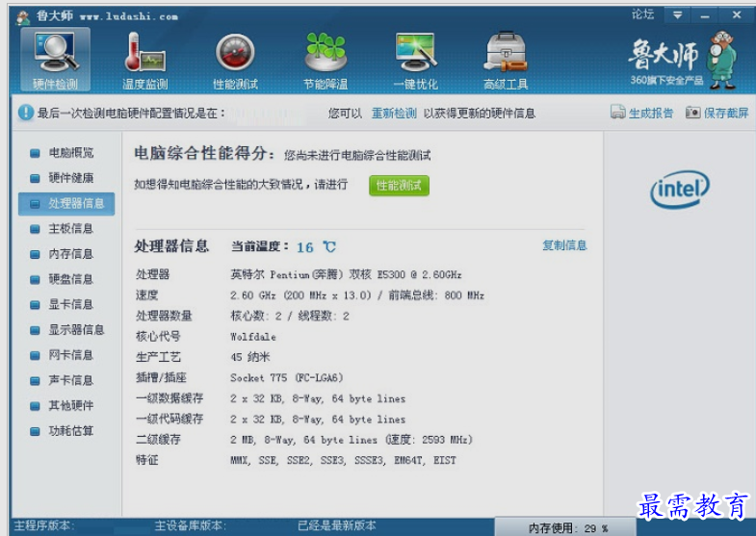
Task: Click the 一级代码缓存 value text
Action: coord(318,419)
